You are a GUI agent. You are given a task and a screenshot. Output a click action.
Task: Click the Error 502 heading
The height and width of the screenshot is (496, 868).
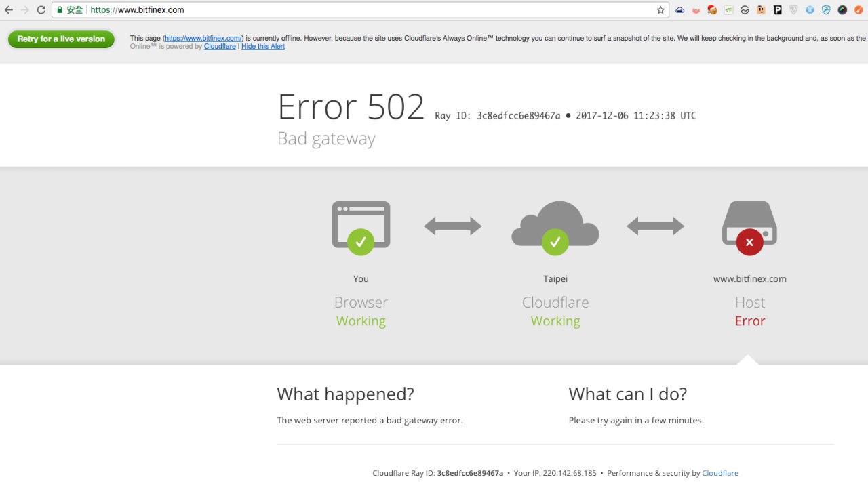coord(351,107)
